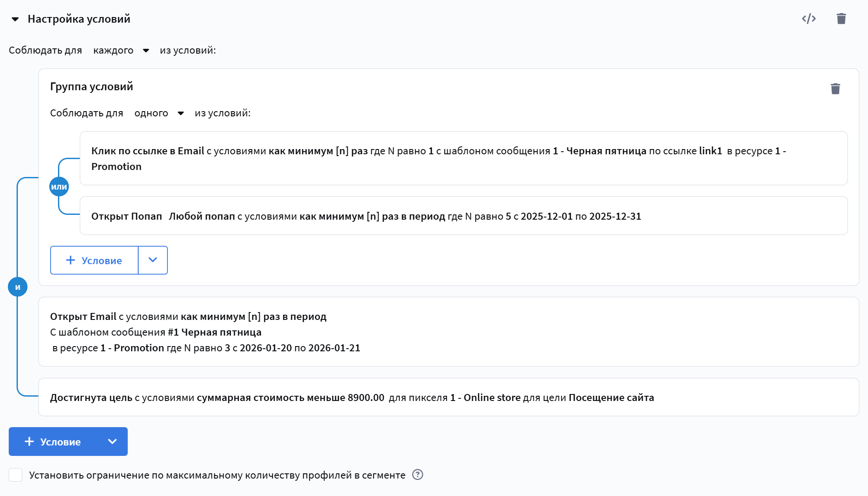The width and height of the screenshot is (868, 496).
Task: Expand chevron on blue Условие button
Action: pyautogui.click(x=112, y=442)
